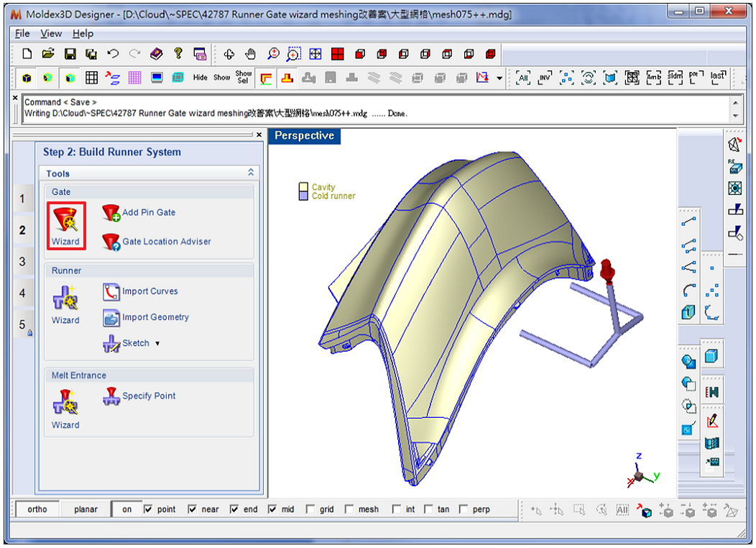The height and width of the screenshot is (548, 756).
Task: Click Add Pin Gate
Action: click(139, 212)
